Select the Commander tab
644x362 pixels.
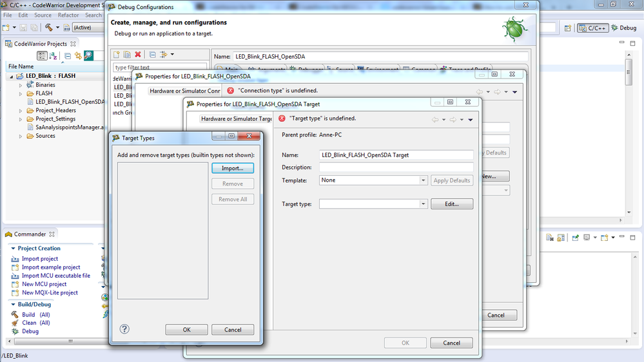coord(30,234)
